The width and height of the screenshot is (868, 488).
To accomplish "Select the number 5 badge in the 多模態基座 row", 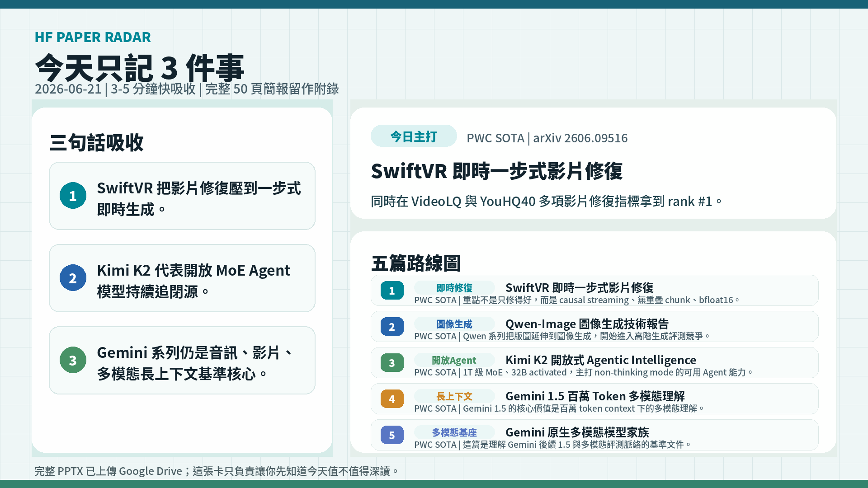I will (x=392, y=435).
